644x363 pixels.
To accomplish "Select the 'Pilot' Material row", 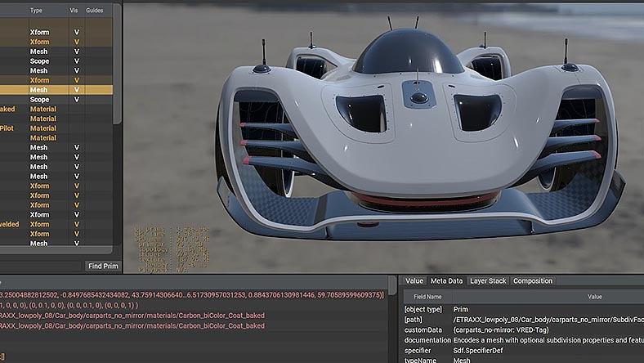I will [56, 128].
